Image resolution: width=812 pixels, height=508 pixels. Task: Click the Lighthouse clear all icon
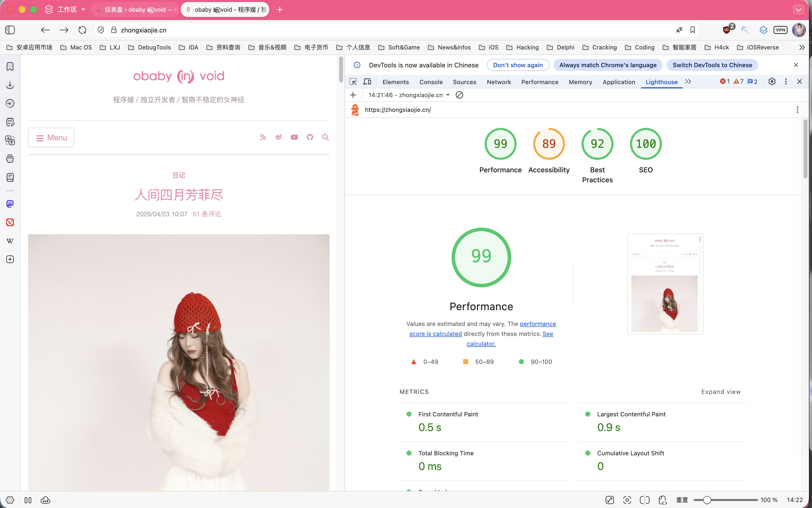pyautogui.click(x=459, y=95)
